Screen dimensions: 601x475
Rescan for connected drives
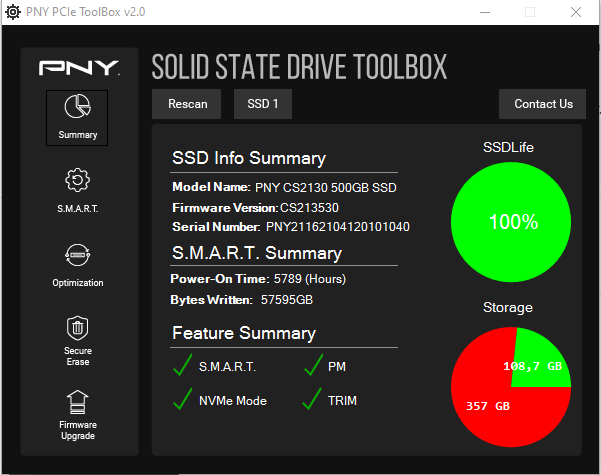pos(187,104)
